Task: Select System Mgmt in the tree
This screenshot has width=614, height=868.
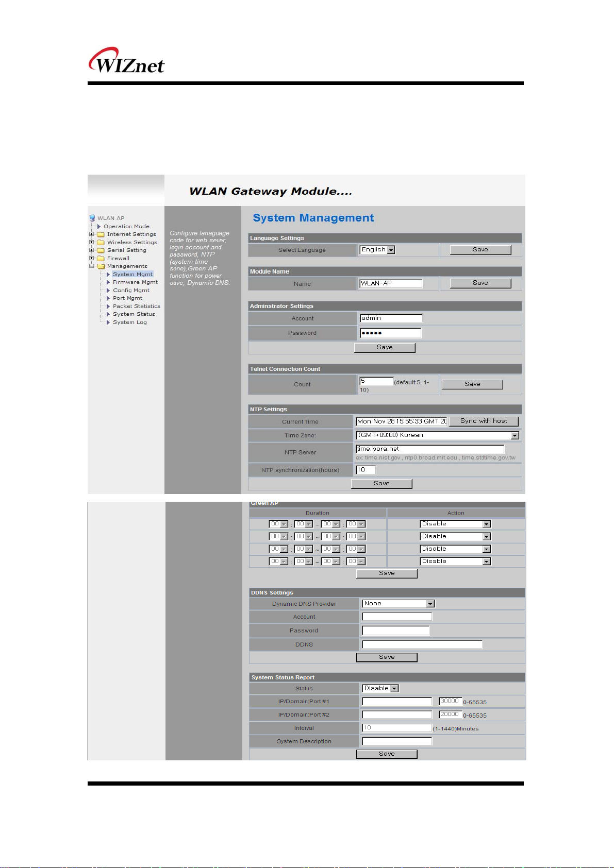Action: pos(132,274)
